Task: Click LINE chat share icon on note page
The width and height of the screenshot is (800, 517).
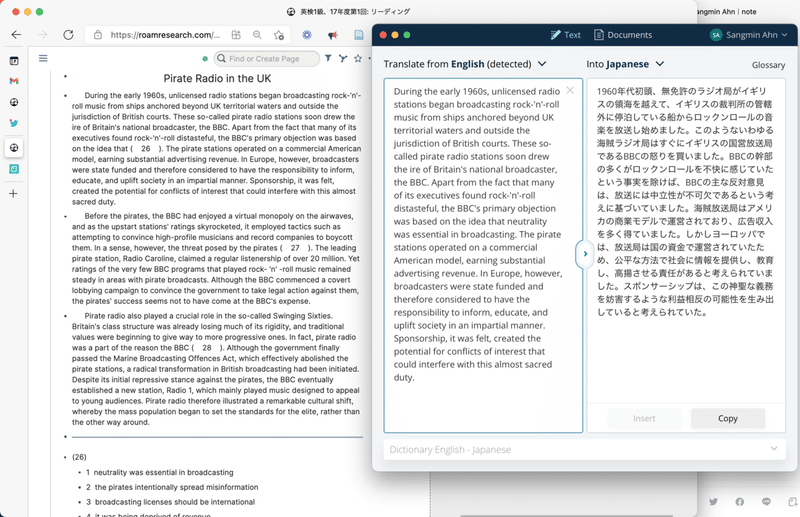Action: pyautogui.click(x=766, y=502)
